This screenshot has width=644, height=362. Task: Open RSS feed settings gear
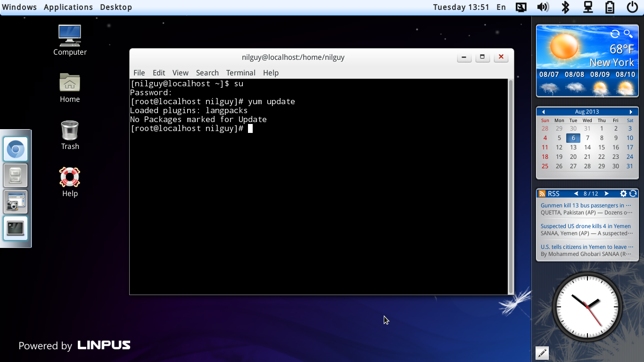point(623,193)
